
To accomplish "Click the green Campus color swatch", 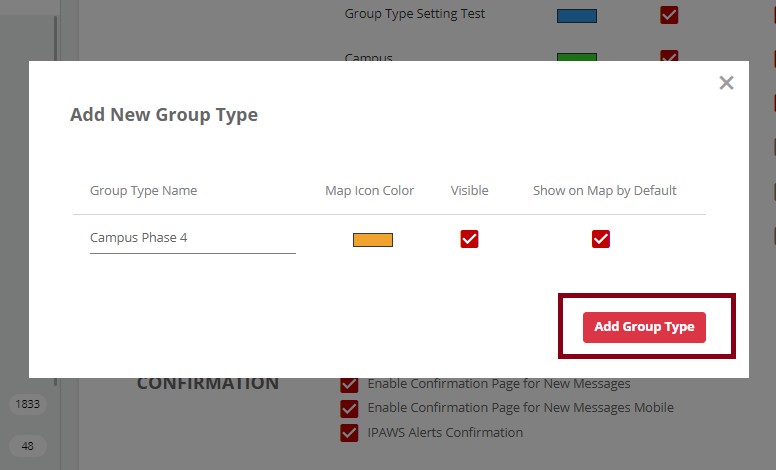I will point(576,57).
